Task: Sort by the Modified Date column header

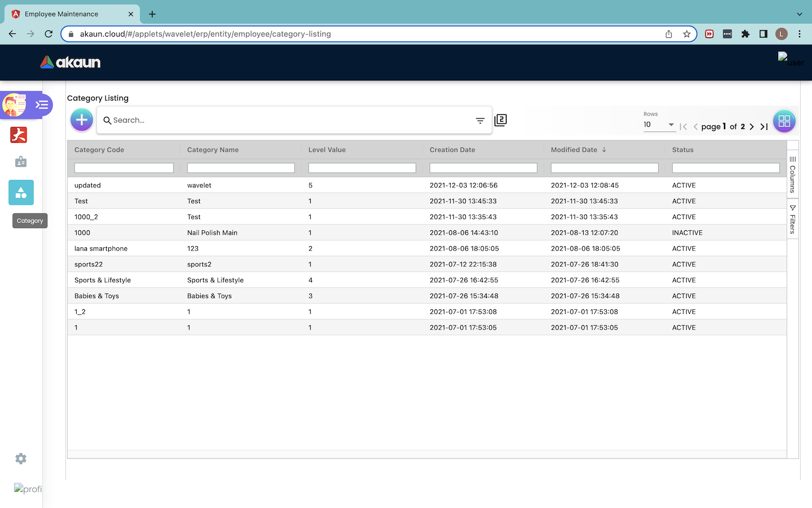Action: (x=573, y=150)
